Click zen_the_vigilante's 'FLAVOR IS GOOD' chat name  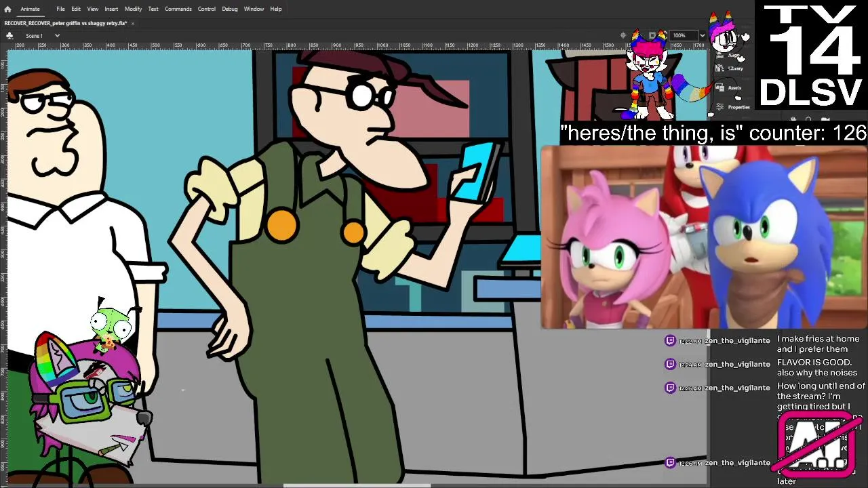(x=737, y=364)
